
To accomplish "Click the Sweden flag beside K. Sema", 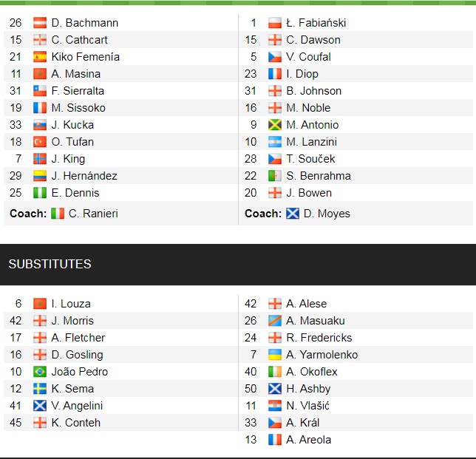I will pyautogui.click(x=40, y=389).
